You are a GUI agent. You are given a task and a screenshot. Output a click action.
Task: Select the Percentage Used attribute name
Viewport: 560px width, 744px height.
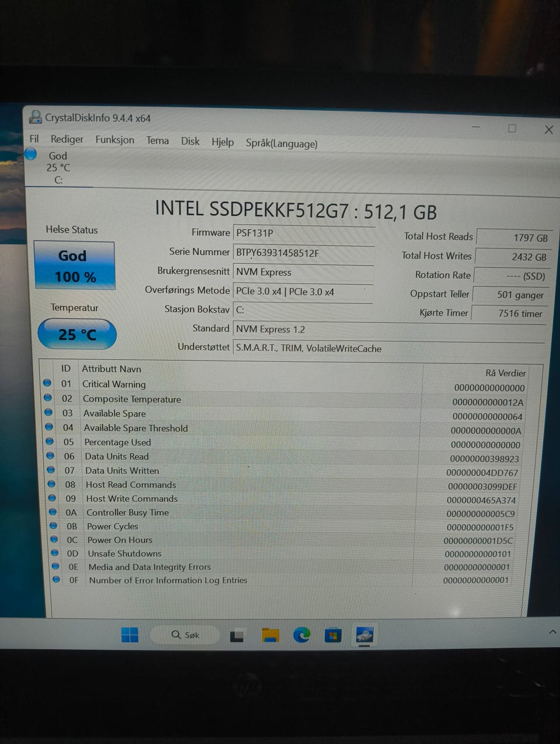pyautogui.click(x=117, y=442)
